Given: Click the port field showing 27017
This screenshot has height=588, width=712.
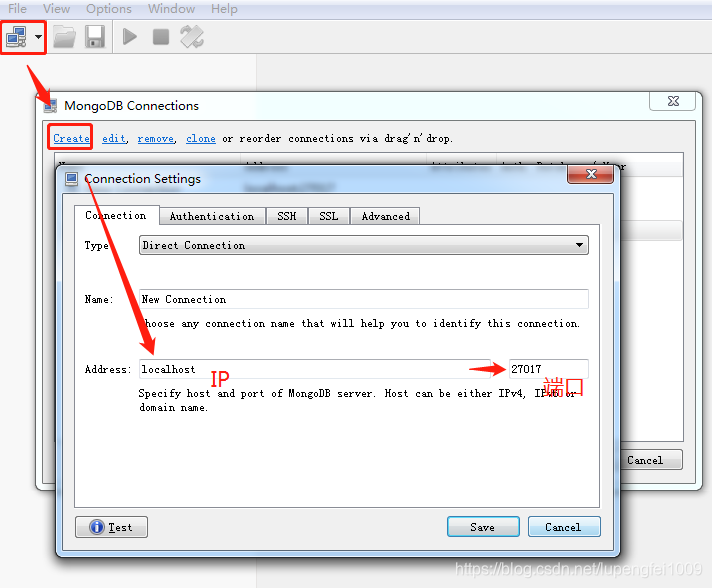Looking at the screenshot, I should pyautogui.click(x=549, y=369).
